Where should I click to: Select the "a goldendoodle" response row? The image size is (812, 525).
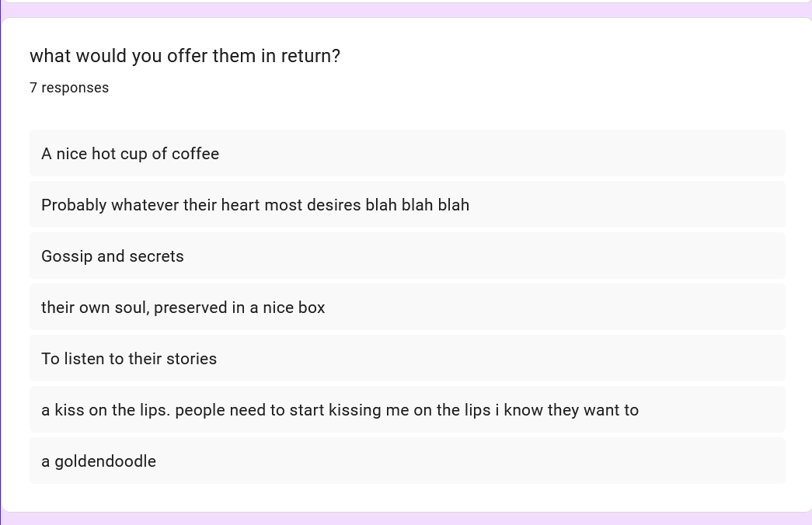click(x=407, y=461)
